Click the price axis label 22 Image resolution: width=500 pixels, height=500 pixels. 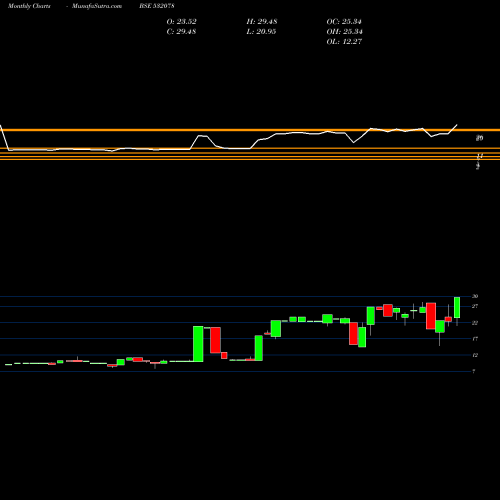(475, 323)
